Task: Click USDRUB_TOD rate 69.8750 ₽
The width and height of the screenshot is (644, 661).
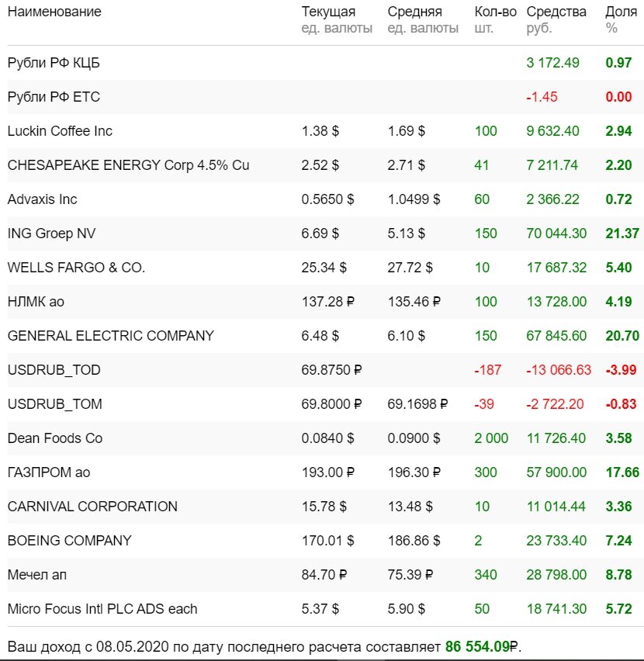Action: (x=331, y=370)
